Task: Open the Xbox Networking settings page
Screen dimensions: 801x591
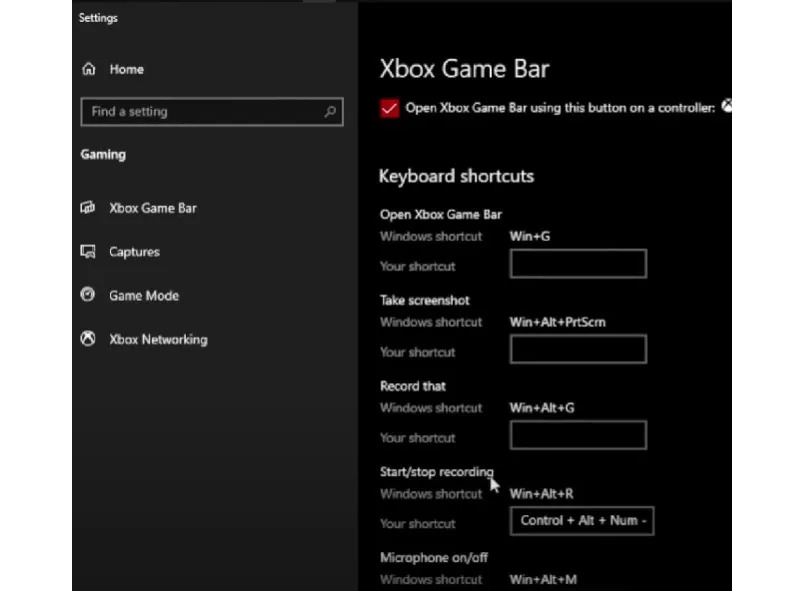Action: 157,339
